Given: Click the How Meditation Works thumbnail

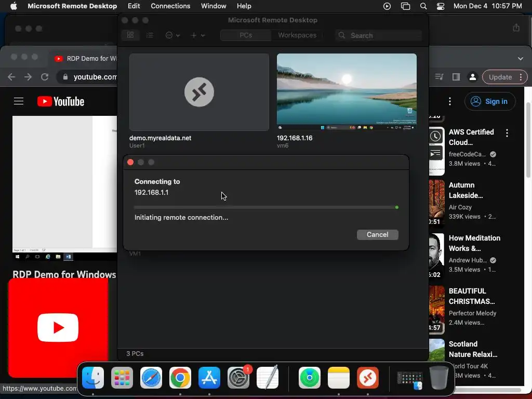Looking at the screenshot, I should (436, 256).
